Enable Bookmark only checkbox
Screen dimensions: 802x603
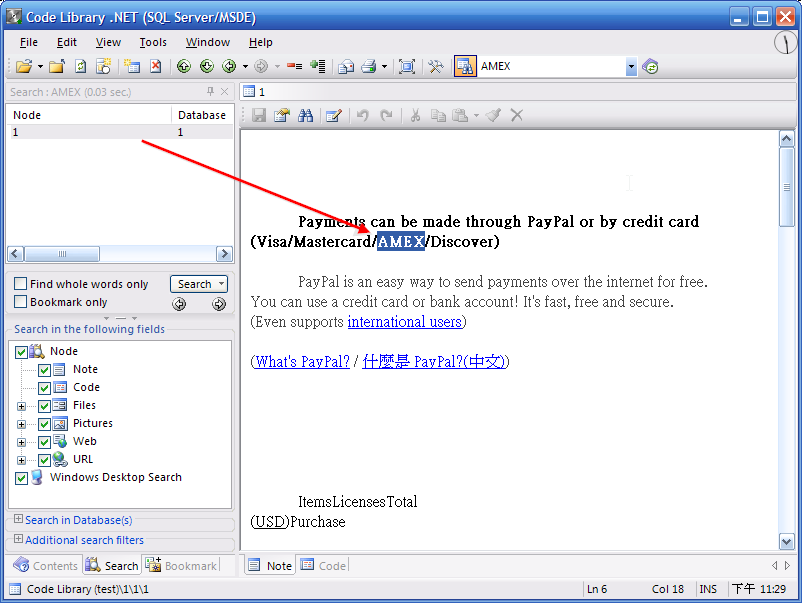[x=20, y=302]
